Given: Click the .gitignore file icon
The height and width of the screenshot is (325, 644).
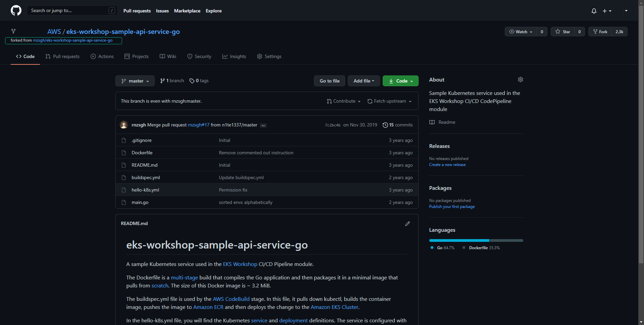Looking at the screenshot, I should [x=124, y=140].
